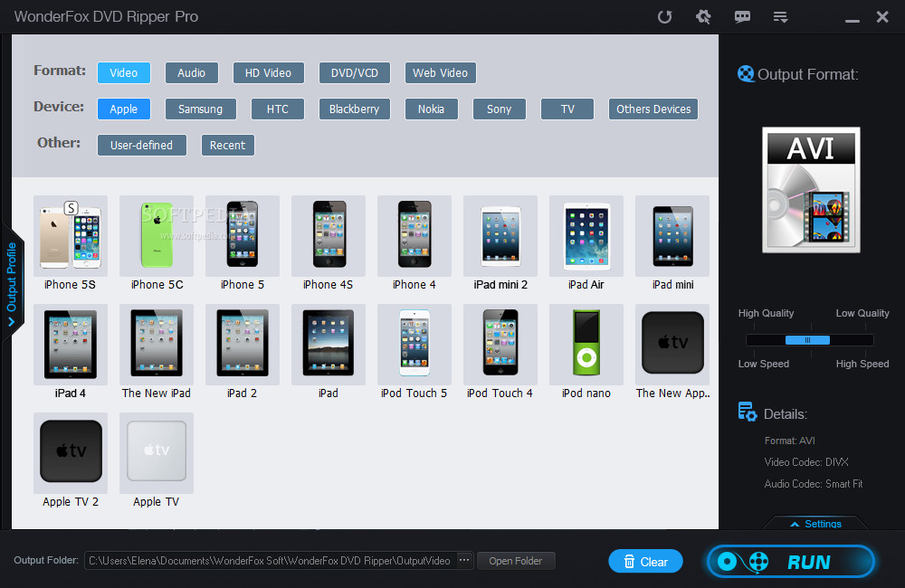Open the feedback chat bubble icon

[x=742, y=16]
